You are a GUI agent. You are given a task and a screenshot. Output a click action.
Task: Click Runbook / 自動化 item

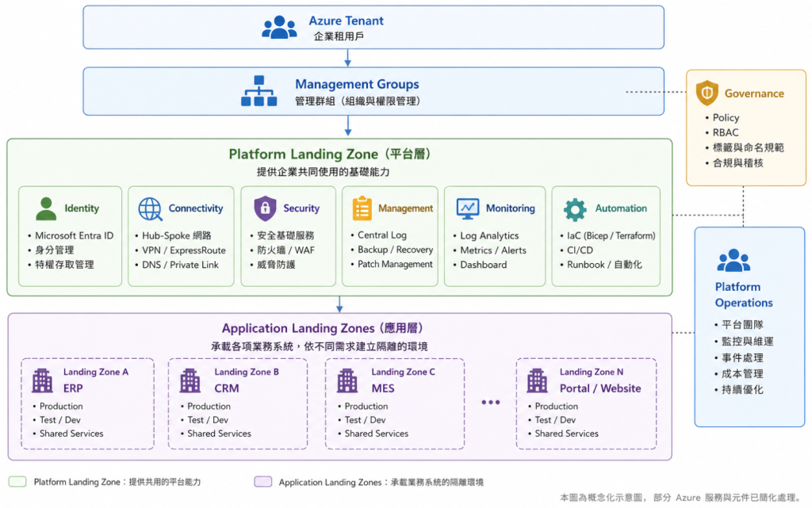pyautogui.click(x=603, y=265)
